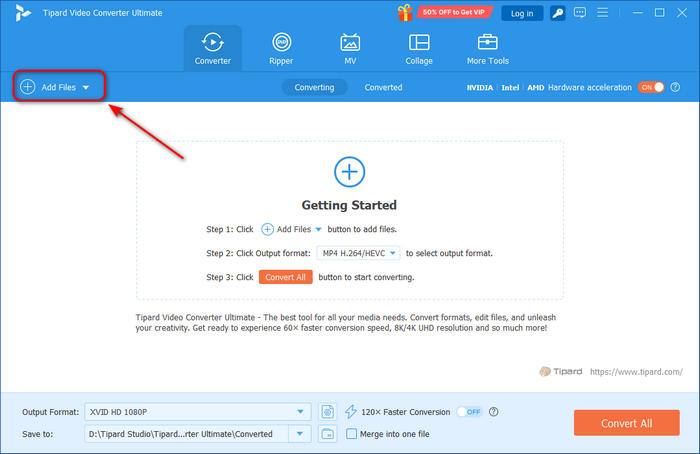Click the More Tools label text
The height and width of the screenshot is (454, 700).
488,61
